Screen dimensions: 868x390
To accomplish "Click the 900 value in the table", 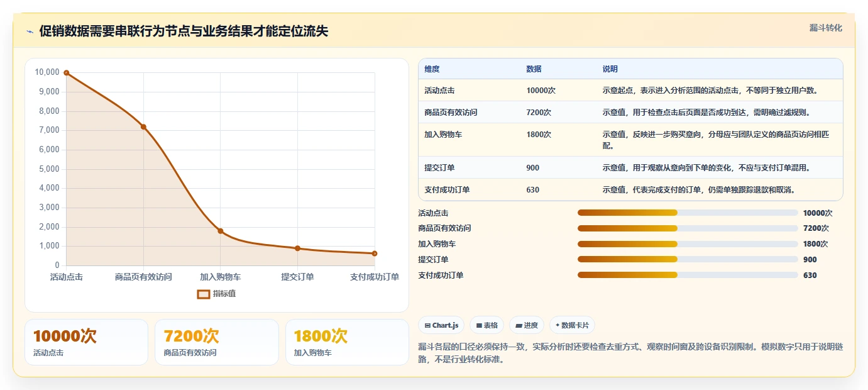I will point(532,168).
